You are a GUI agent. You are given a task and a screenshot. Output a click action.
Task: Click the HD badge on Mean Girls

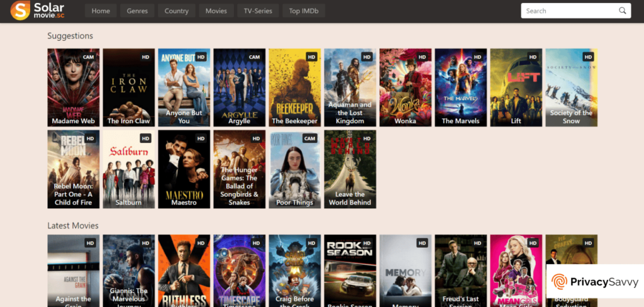click(533, 243)
